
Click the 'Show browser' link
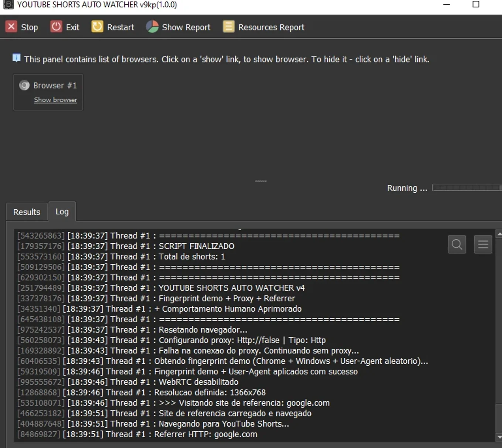click(56, 100)
